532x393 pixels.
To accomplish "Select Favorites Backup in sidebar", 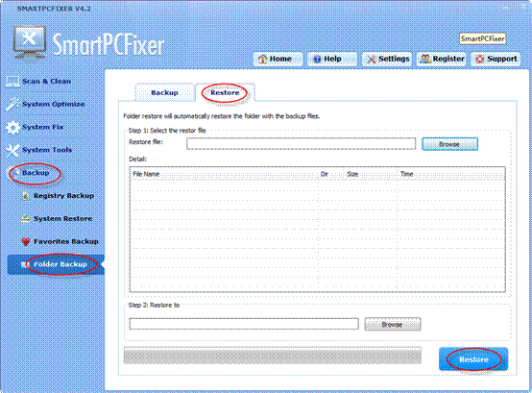I will coord(66,241).
